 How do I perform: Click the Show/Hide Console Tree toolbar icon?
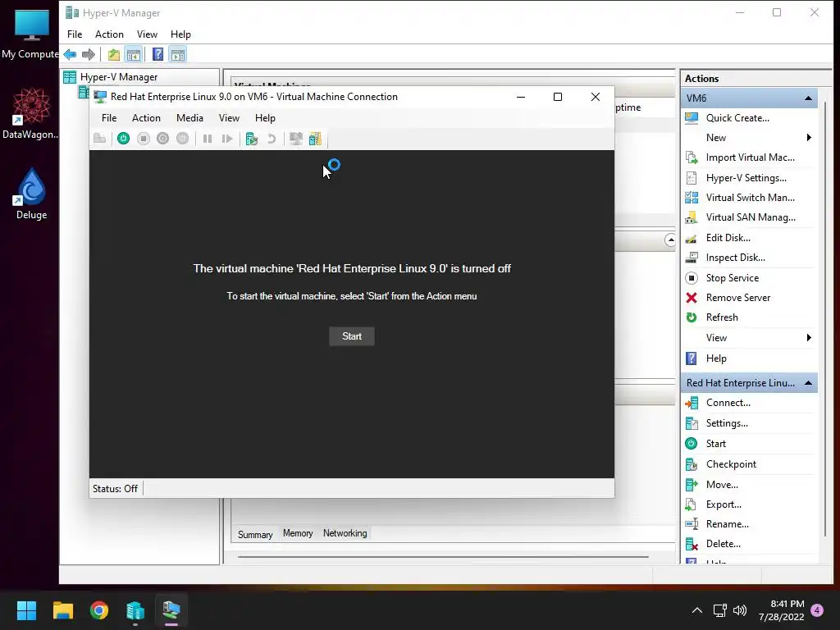click(x=134, y=54)
